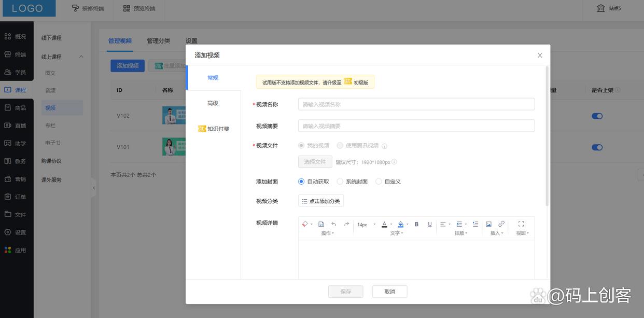Pick font color with the A swatch

pyautogui.click(x=384, y=224)
